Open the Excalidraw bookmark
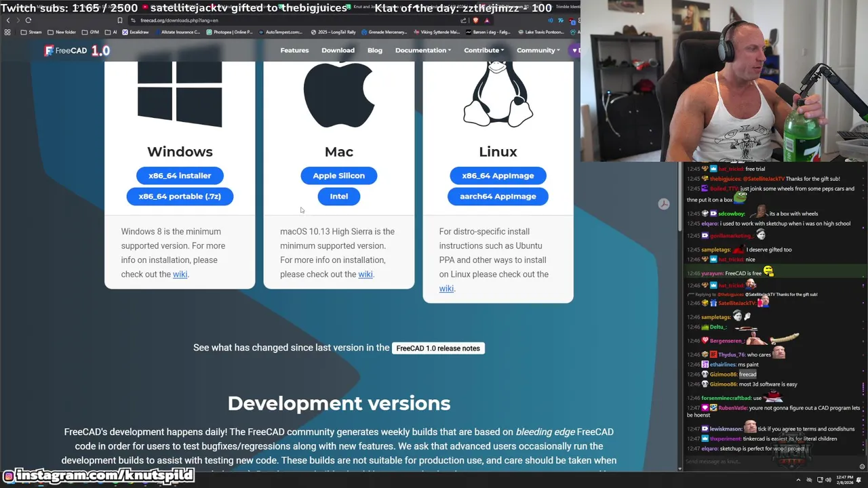 135,32
